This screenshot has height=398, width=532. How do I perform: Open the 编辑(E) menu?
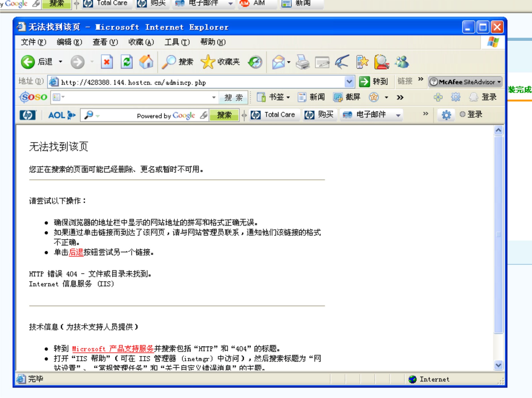pos(69,42)
